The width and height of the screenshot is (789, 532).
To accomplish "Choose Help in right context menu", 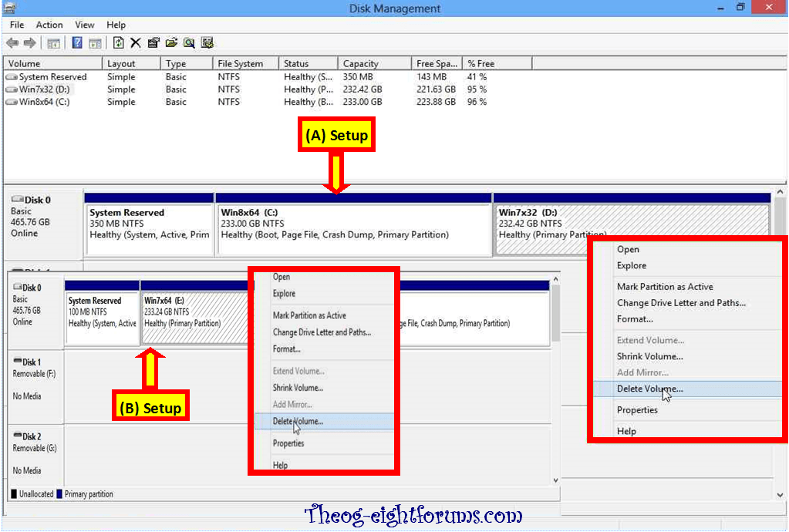I will pyautogui.click(x=687, y=431).
